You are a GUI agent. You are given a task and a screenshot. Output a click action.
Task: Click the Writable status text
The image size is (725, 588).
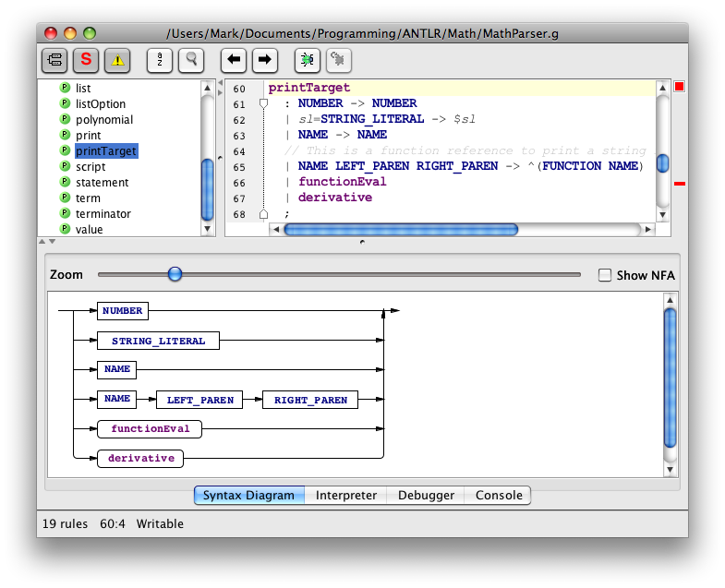point(160,523)
